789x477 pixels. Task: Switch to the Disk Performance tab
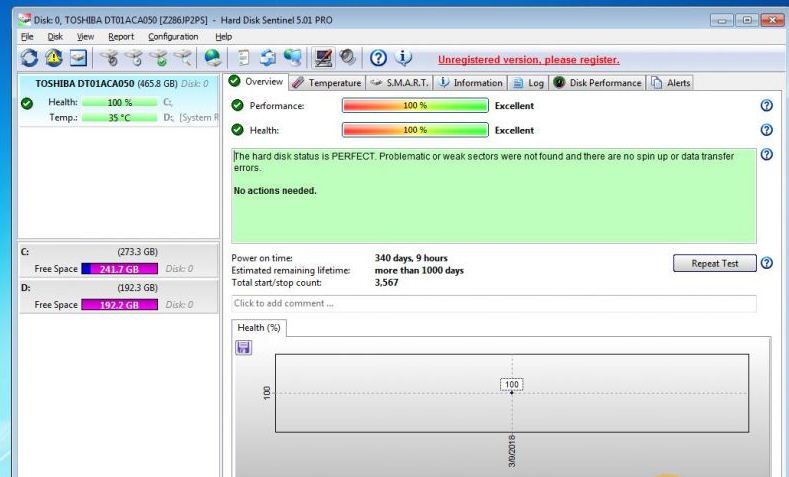(x=597, y=83)
